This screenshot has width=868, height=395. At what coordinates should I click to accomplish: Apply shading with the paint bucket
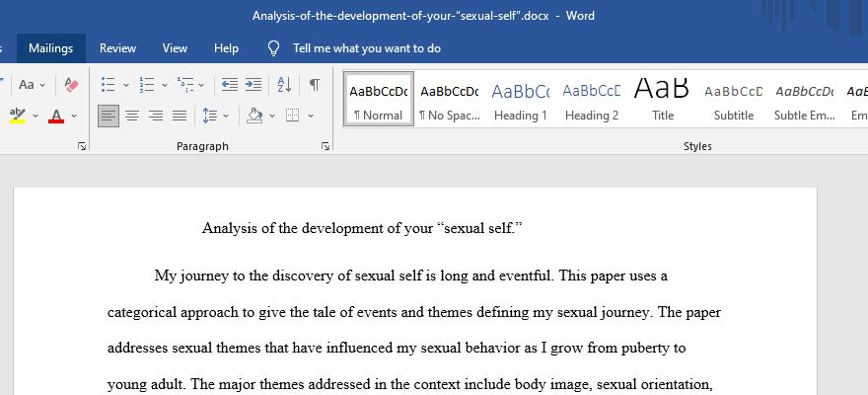pyautogui.click(x=254, y=116)
